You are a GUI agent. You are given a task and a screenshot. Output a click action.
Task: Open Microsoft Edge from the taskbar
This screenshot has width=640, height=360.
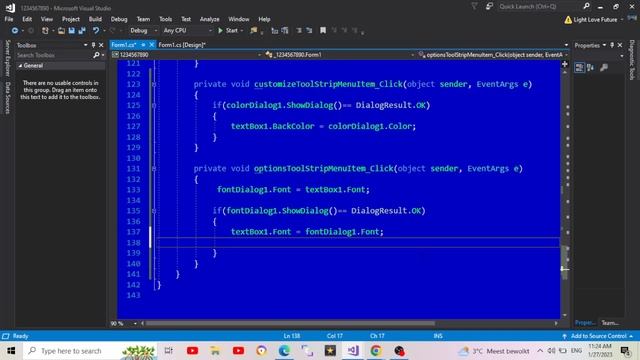tap(284, 351)
